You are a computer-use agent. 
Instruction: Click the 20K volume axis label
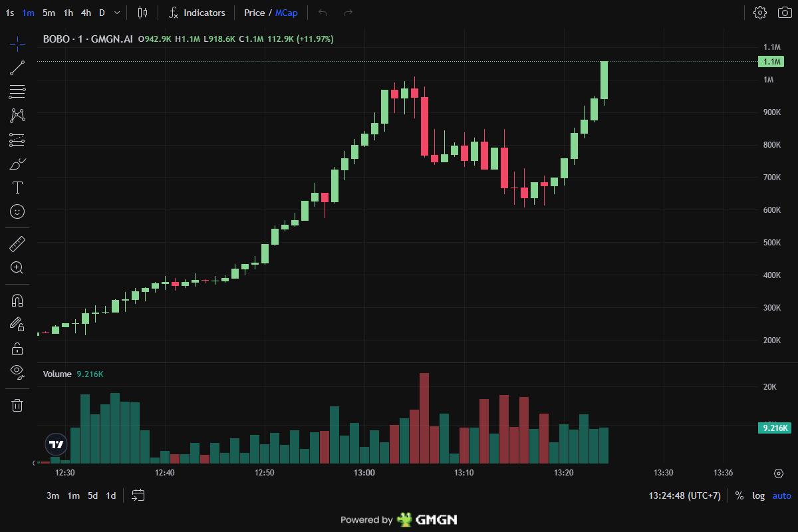(x=769, y=387)
